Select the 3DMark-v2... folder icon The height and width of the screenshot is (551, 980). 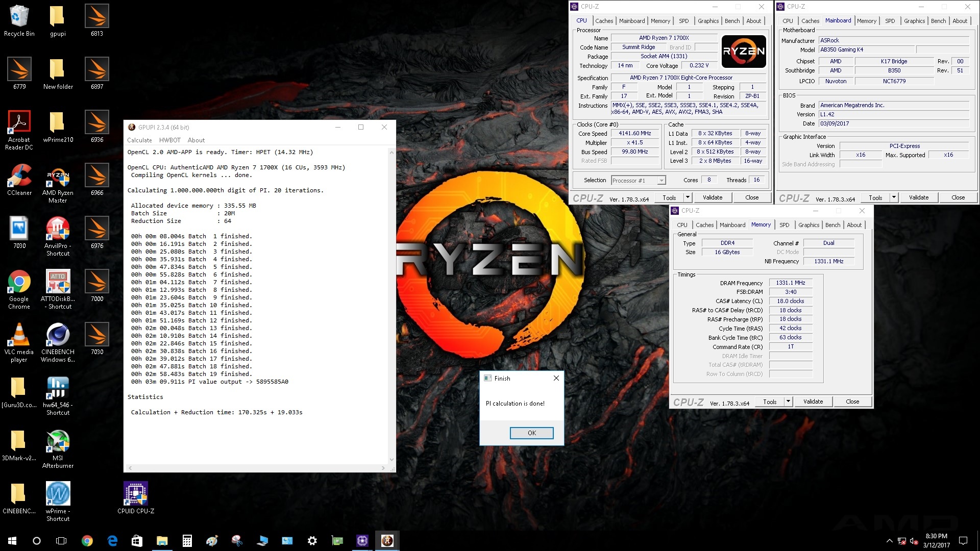19,445
